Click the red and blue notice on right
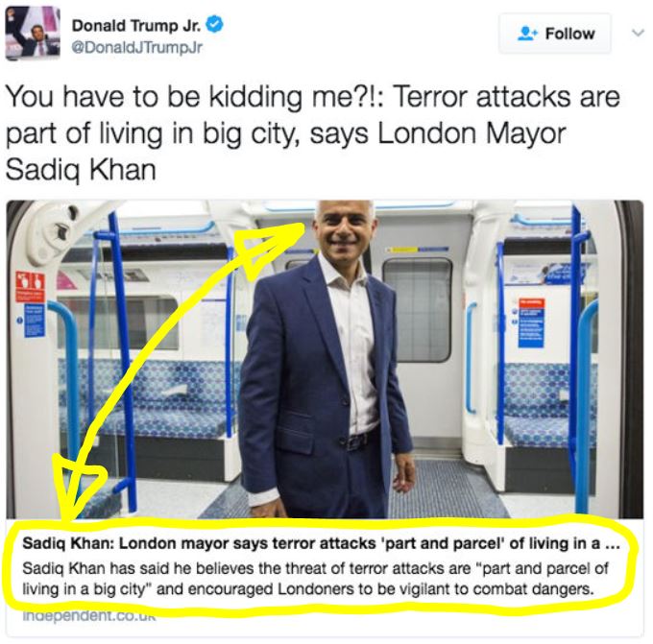This screenshot has height=644, width=653. pos(531,322)
